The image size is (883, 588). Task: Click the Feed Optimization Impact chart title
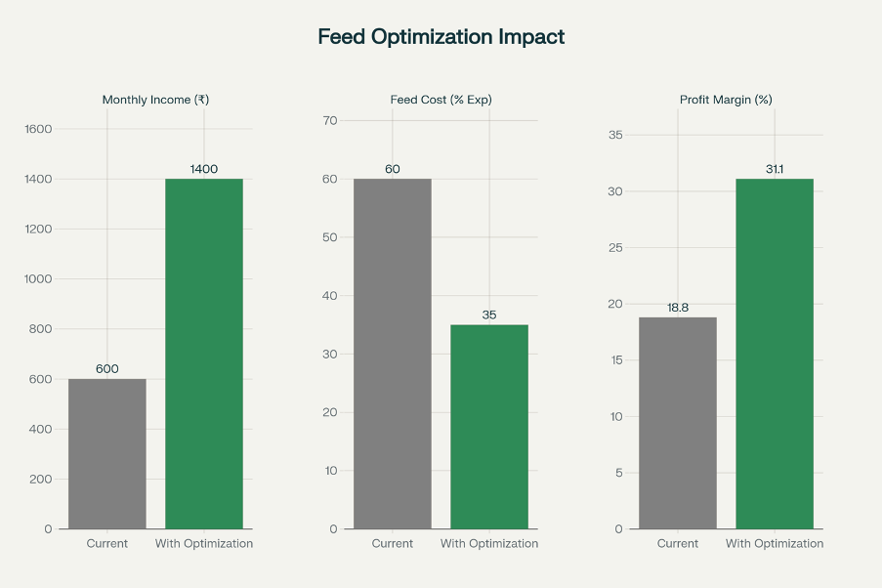441,37
